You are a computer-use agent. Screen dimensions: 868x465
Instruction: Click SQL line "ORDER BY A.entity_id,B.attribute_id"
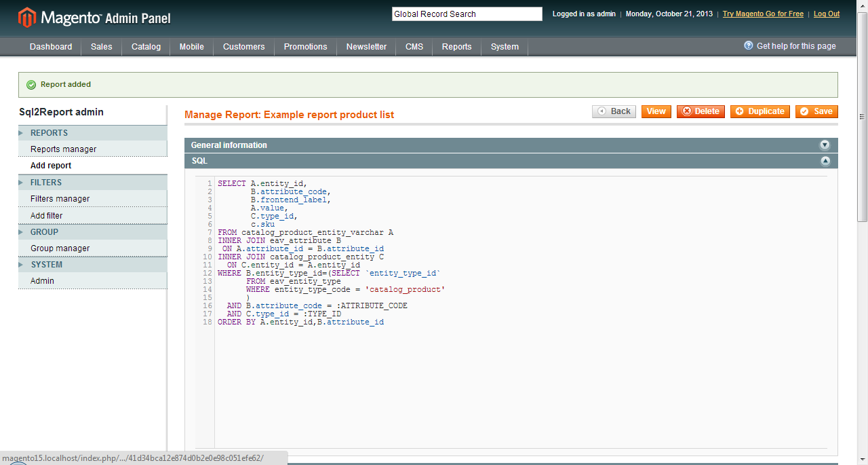point(300,322)
